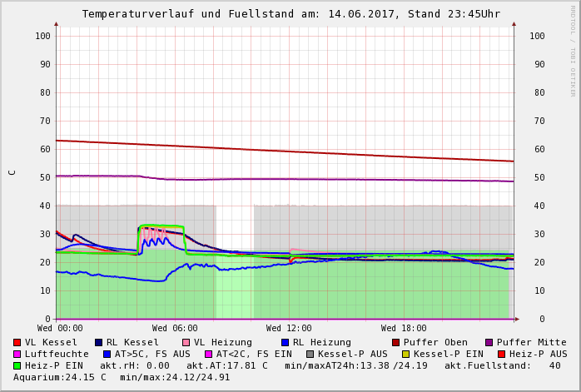Click the Wed 12:00 time axis label
The width and height of the screenshot is (581, 392).
(289, 329)
